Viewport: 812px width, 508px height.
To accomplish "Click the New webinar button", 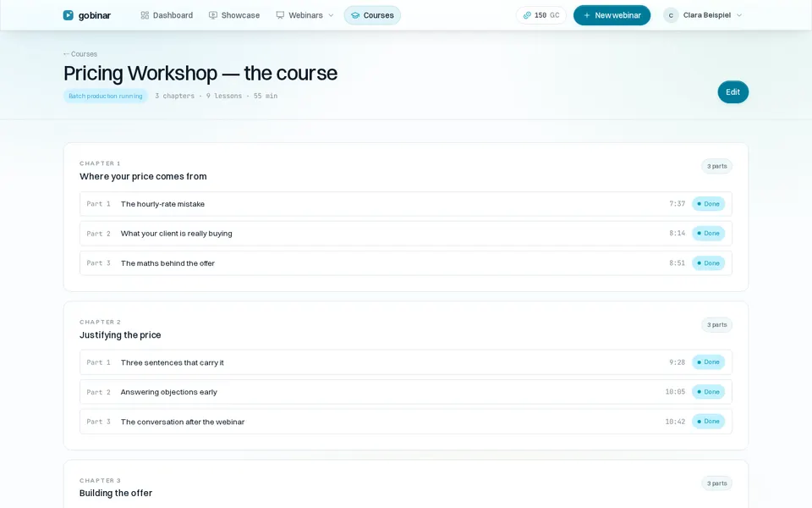I will tap(612, 15).
